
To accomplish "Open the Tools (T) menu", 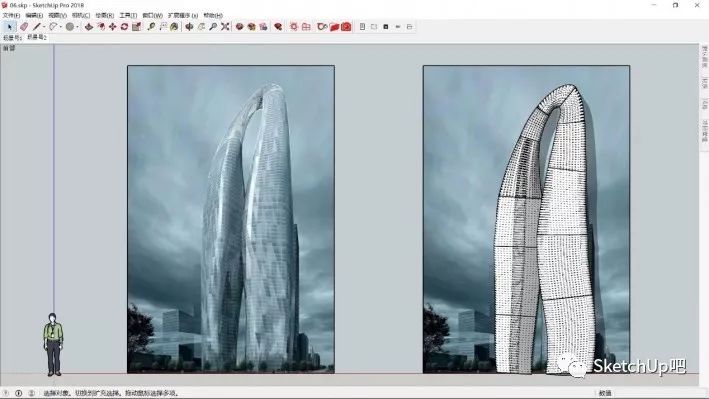I will click(x=128, y=15).
